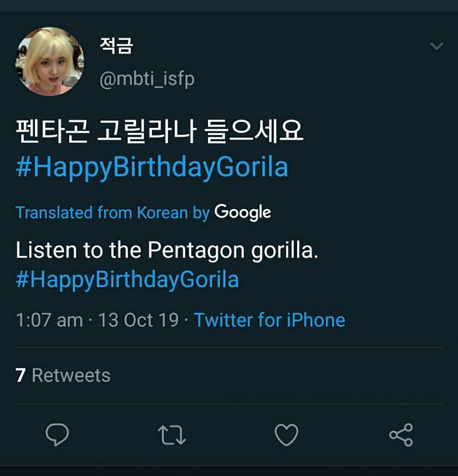Like the tweet with the heart icon
Viewport: 458px width, 476px height.
coord(287,434)
